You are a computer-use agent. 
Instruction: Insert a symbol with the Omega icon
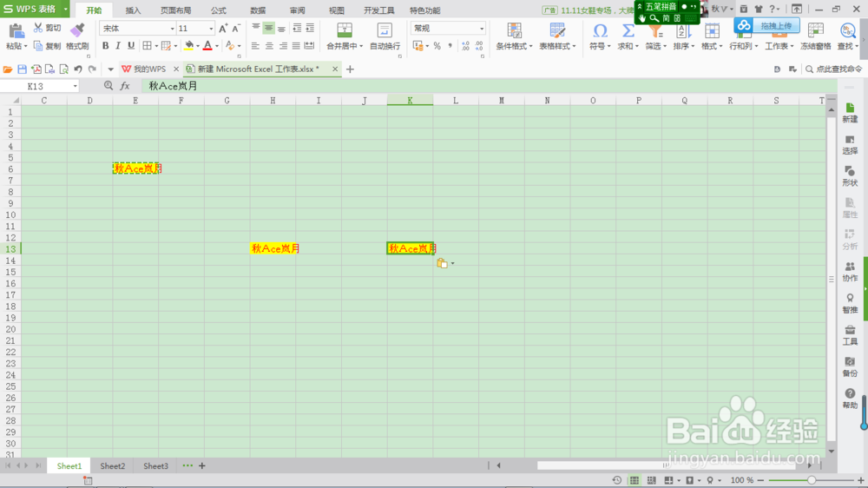600,30
